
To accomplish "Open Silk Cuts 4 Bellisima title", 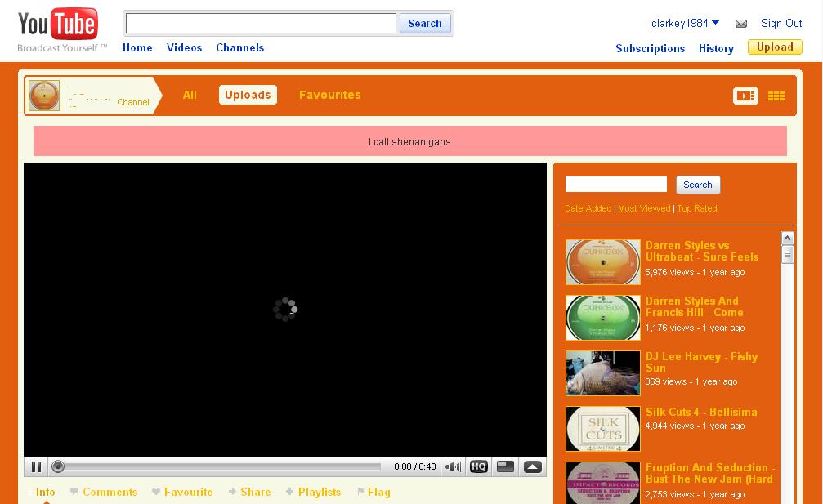I will (701, 412).
